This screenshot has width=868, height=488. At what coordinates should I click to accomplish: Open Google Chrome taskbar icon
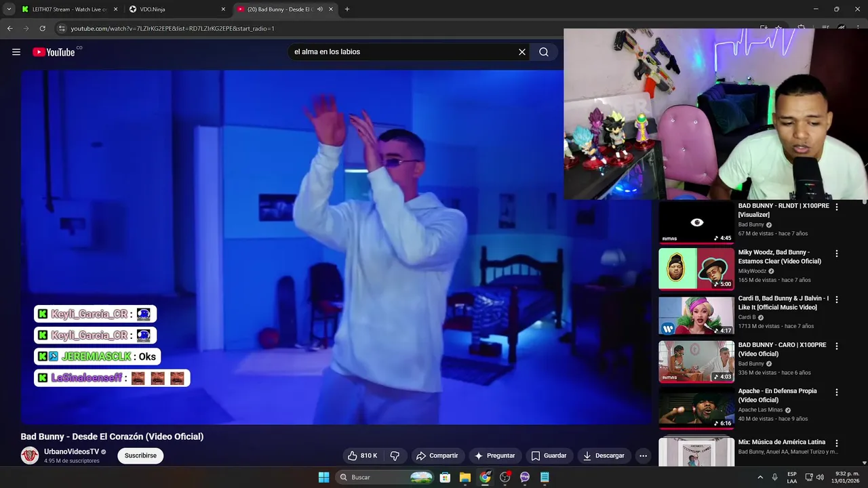tap(485, 477)
